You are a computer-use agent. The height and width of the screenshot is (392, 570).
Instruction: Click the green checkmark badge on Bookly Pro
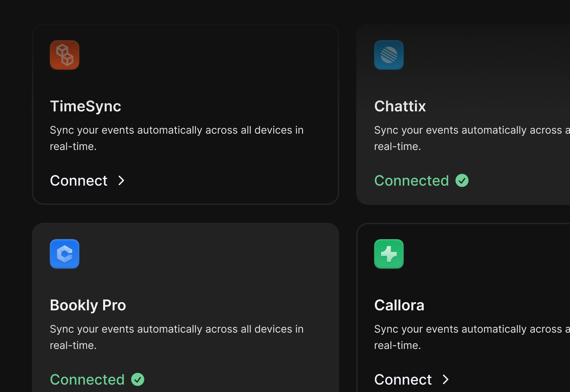pyautogui.click(x=138, y=379)
